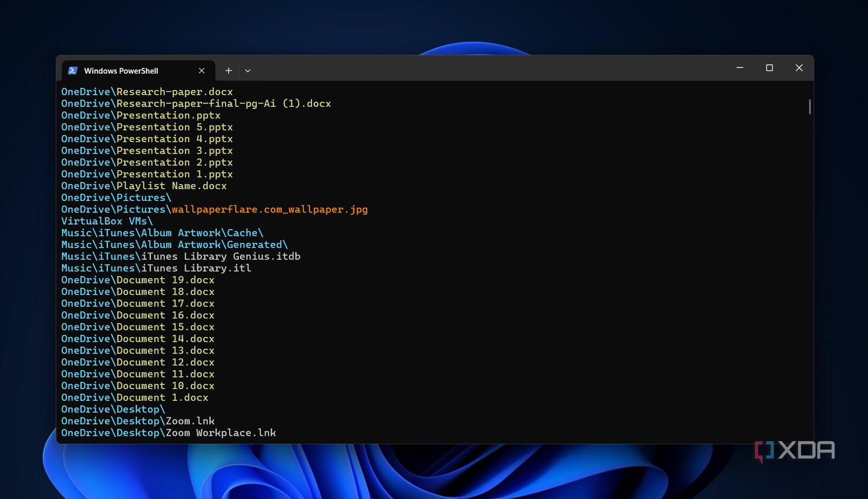Open a new terminal tab
The height and width of the screenshot is (499, 868).
[x=228, y=70]
